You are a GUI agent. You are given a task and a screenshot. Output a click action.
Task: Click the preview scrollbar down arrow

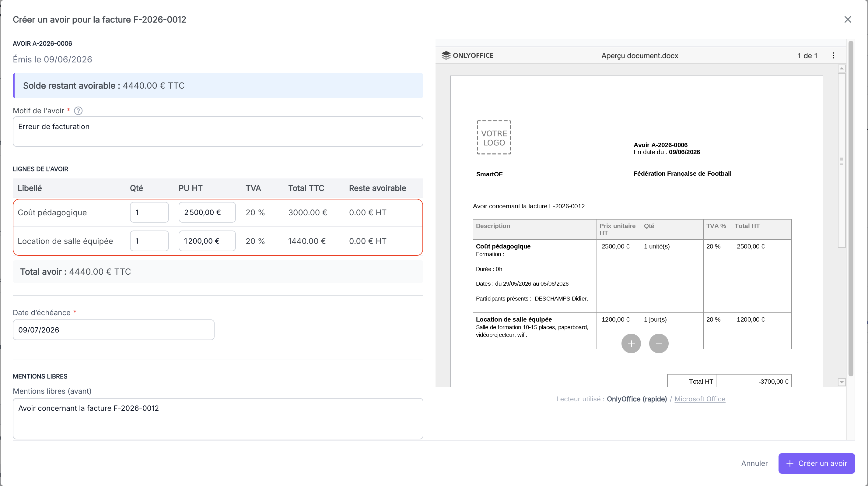842,382
